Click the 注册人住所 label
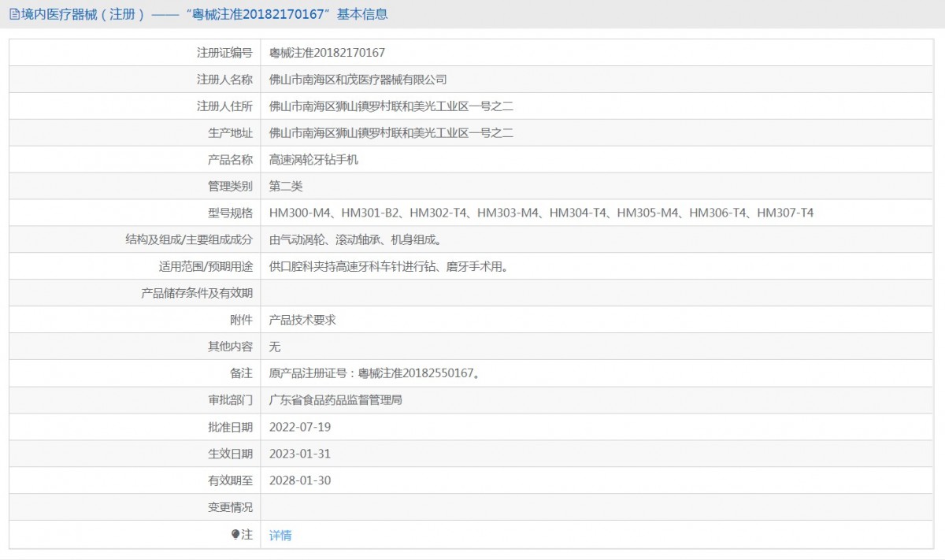The height and width of the screenshot is (560, 945). point(224,106)
